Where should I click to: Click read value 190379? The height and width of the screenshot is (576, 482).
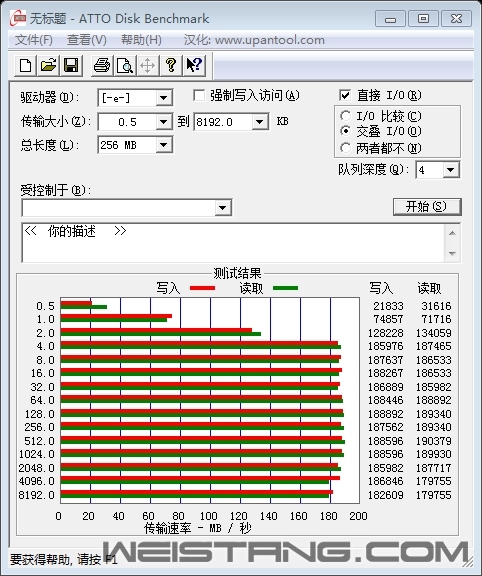point(434,441)
